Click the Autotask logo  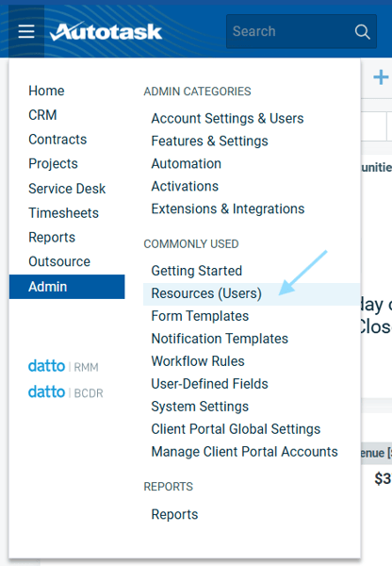pos(106,32)
